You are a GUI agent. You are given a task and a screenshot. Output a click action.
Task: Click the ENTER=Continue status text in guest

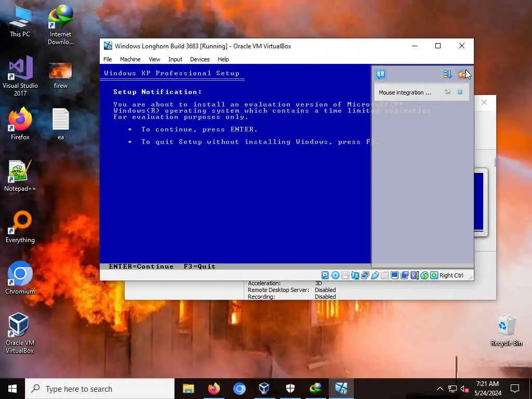[x=141, y=267]
